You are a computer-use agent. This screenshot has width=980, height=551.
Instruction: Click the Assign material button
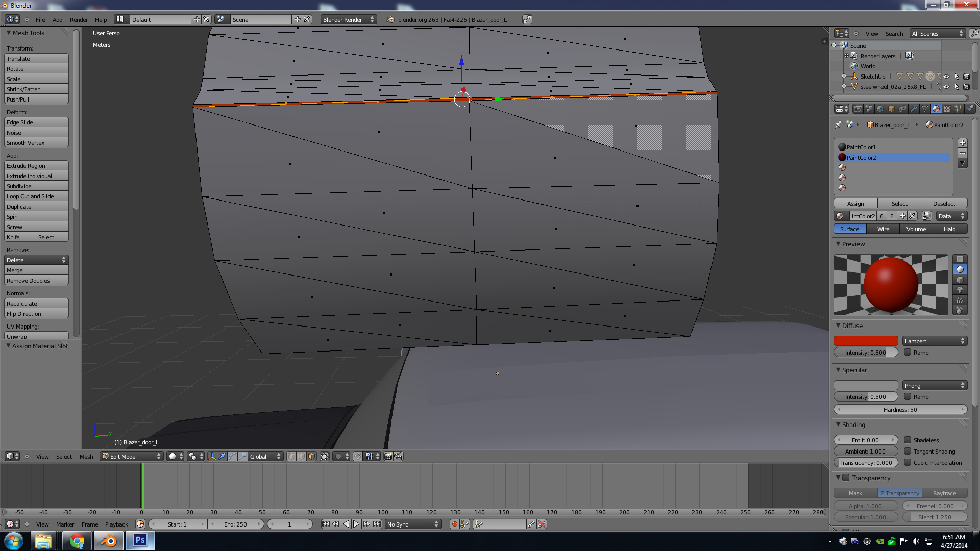point(855,203)
